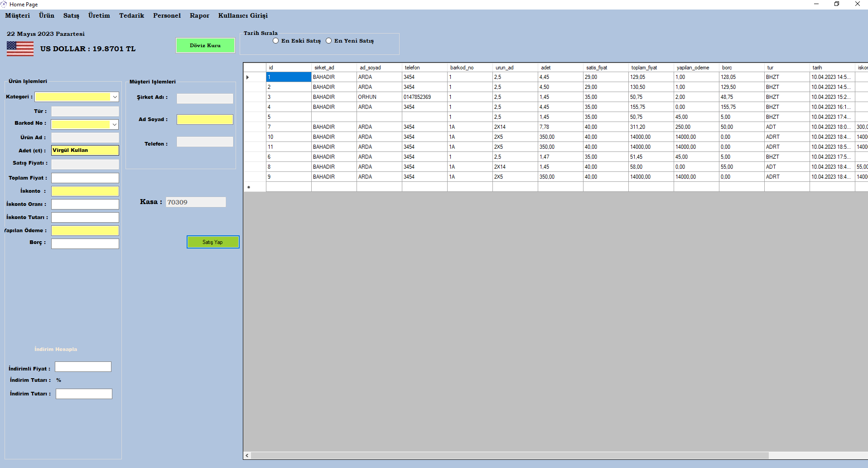Viewport: 868px width, 468px height.
Task: Click the İndirim Hesapla link
Action: click(56, 349)
